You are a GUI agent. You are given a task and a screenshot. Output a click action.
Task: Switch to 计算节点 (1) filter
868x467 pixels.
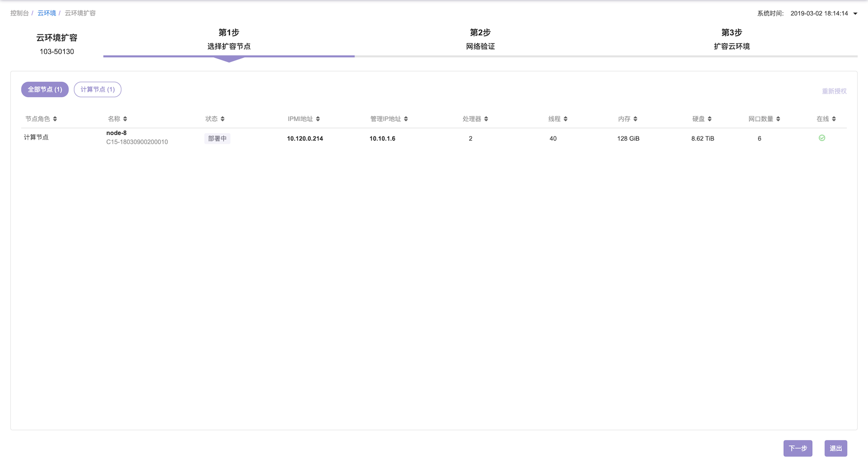click(98, 89)
